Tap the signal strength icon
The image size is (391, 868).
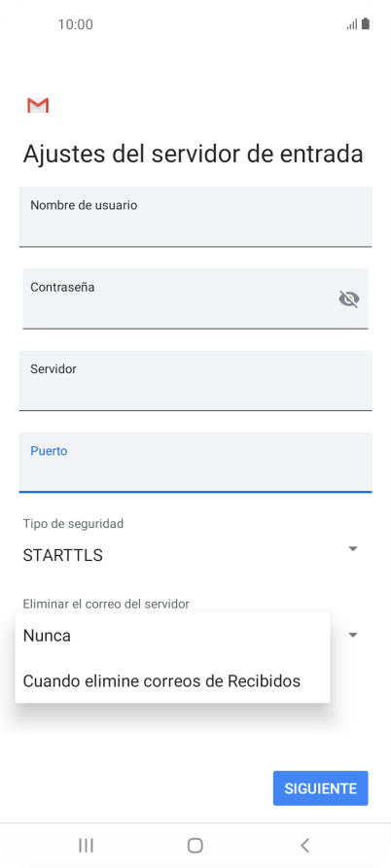click(x=352, y=24)
